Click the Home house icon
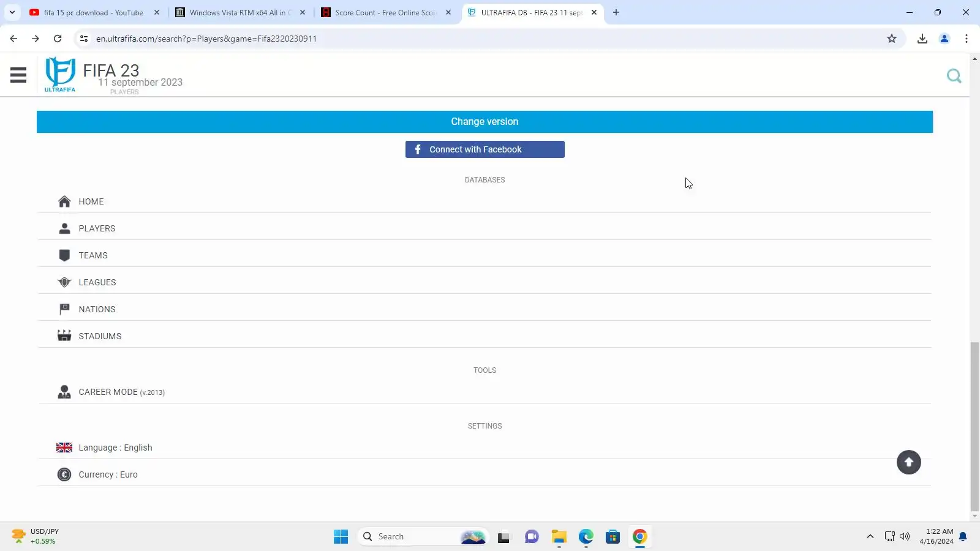This screenshot has height=551, width=980. click(x=64, y=201)
